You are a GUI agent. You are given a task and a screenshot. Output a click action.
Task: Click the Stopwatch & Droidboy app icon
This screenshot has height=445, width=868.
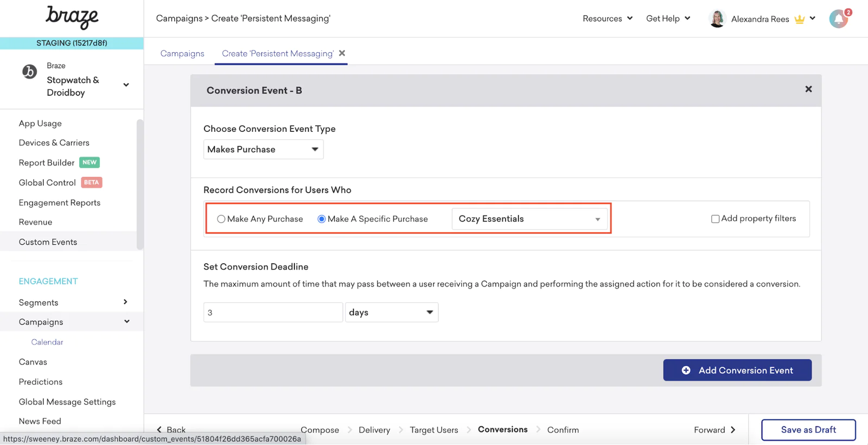coord(29,72)
